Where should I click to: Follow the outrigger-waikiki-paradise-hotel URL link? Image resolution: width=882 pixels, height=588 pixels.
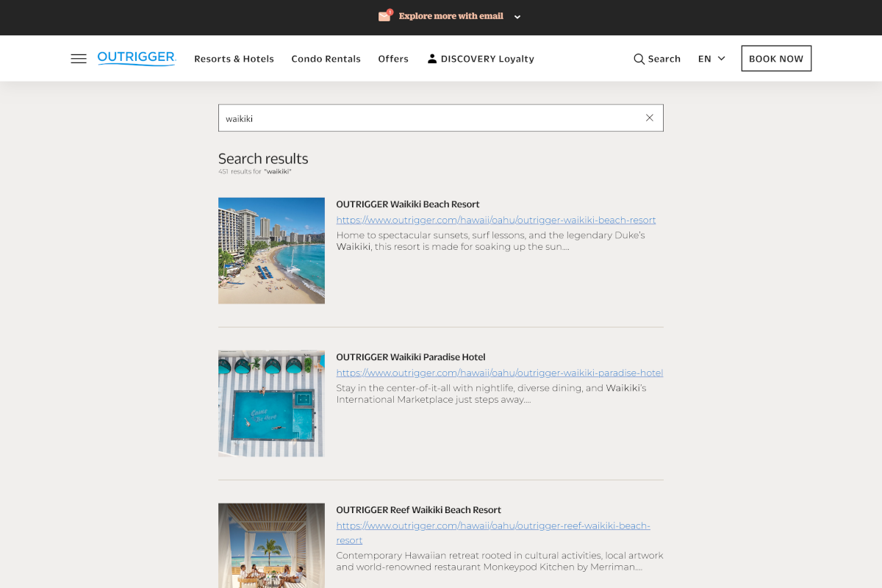pyautogui.click(x=500, y=373)
